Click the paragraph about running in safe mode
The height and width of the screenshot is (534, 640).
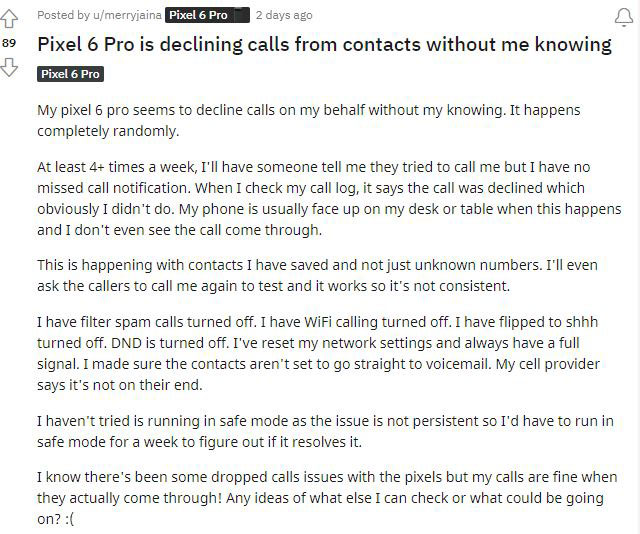[325, 431]
